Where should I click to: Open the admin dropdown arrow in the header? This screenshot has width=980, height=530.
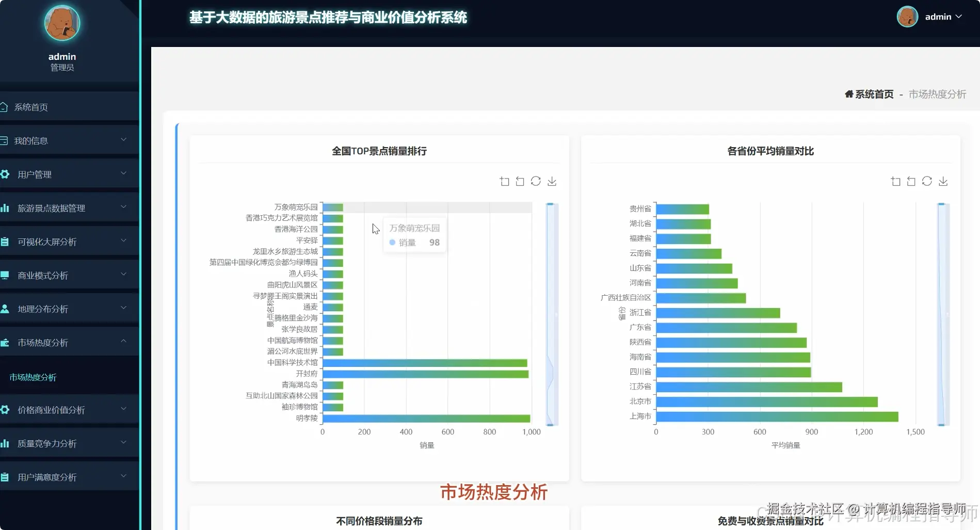[x=959, y=17]
